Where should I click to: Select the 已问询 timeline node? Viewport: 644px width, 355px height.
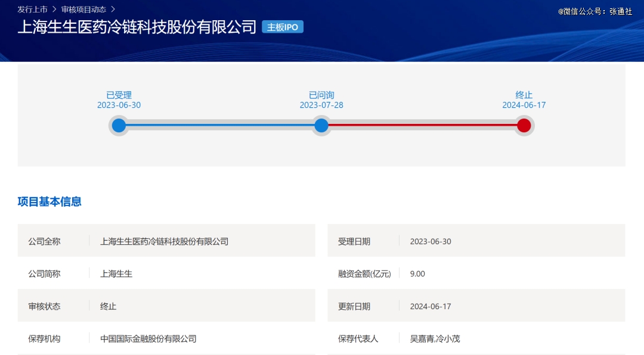click(x=321, y=126)
